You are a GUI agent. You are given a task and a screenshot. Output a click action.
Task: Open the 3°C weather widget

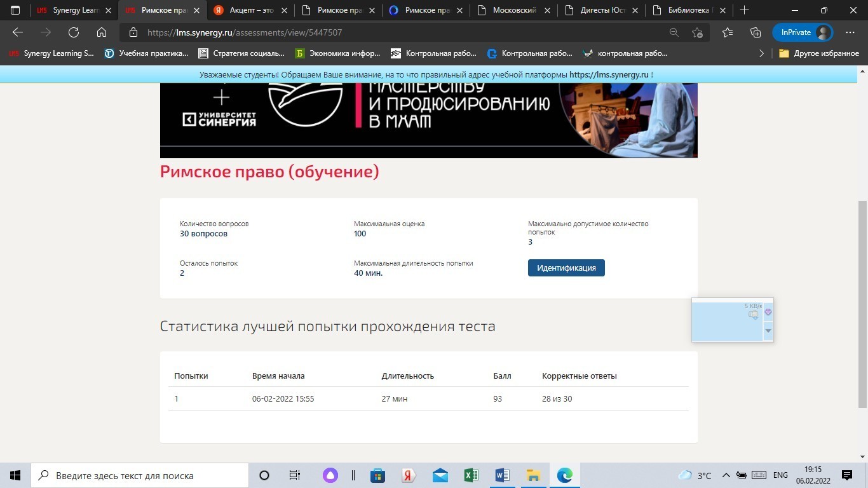click(695, 475)
